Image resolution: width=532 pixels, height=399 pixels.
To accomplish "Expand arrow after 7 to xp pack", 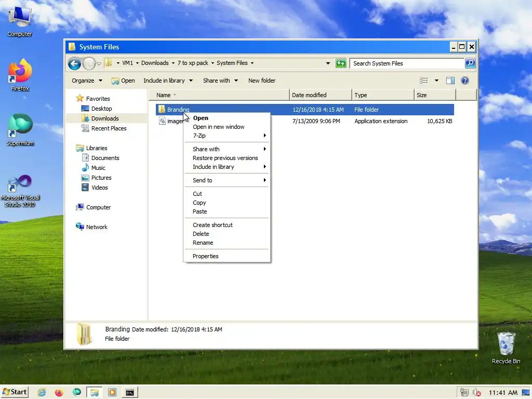I will point(212,63).
